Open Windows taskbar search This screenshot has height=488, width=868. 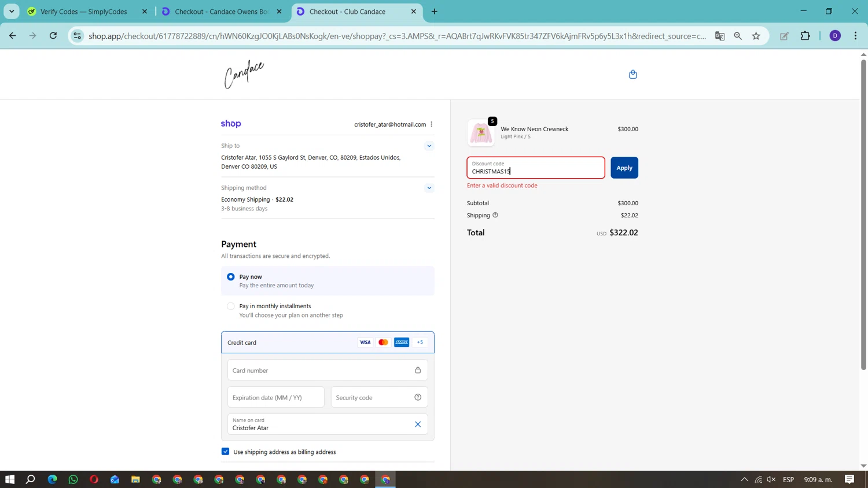[x=31, y=479]
